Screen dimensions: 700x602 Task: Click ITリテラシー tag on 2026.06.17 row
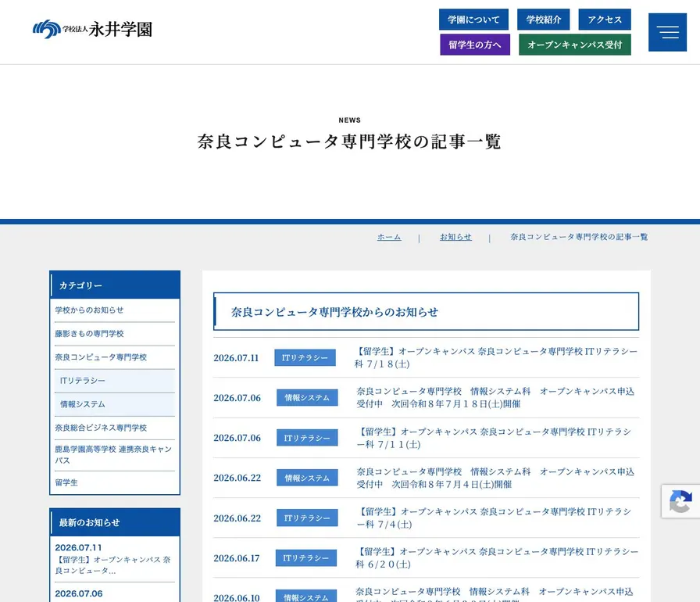[306, 558]
